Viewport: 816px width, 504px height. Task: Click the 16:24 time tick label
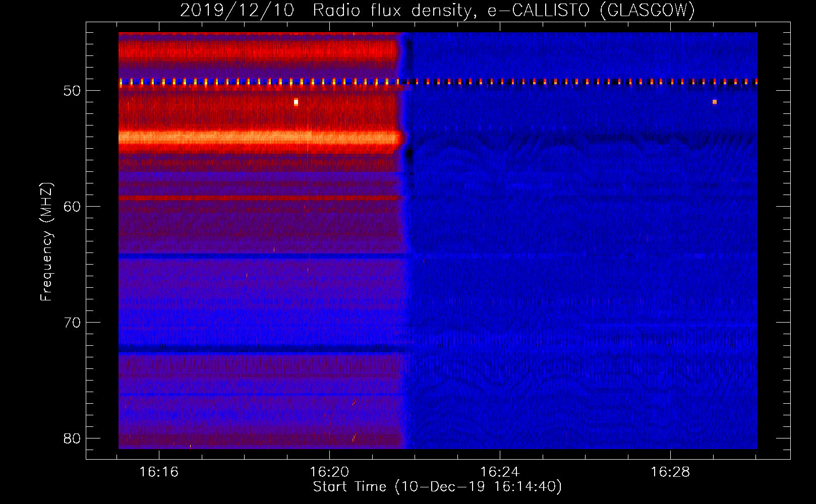tap(500, 472)
